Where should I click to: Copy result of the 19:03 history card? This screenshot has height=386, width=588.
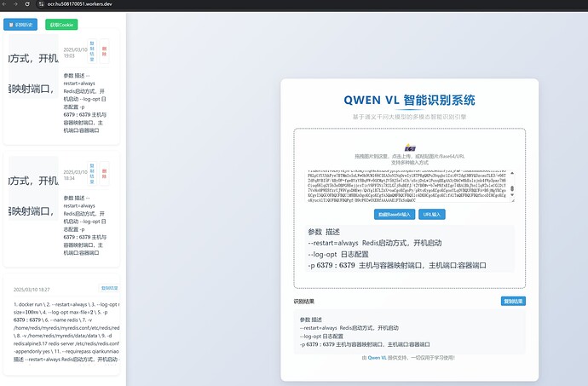click(x=92, y=51)
